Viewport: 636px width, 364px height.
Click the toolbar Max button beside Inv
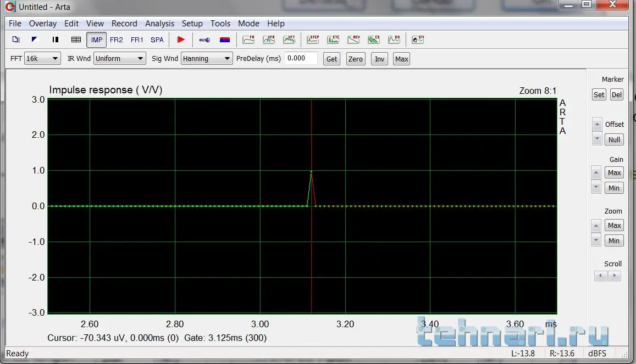tap(402, 59)
